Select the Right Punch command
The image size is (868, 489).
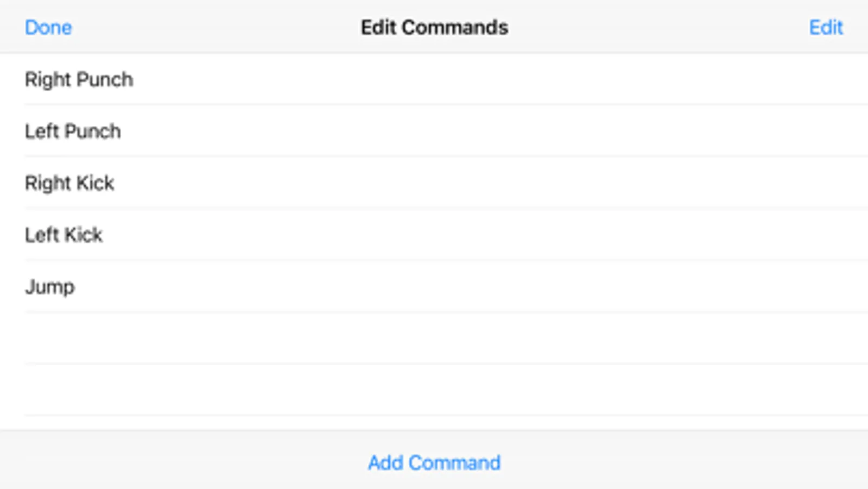click(x=79, y=80)
